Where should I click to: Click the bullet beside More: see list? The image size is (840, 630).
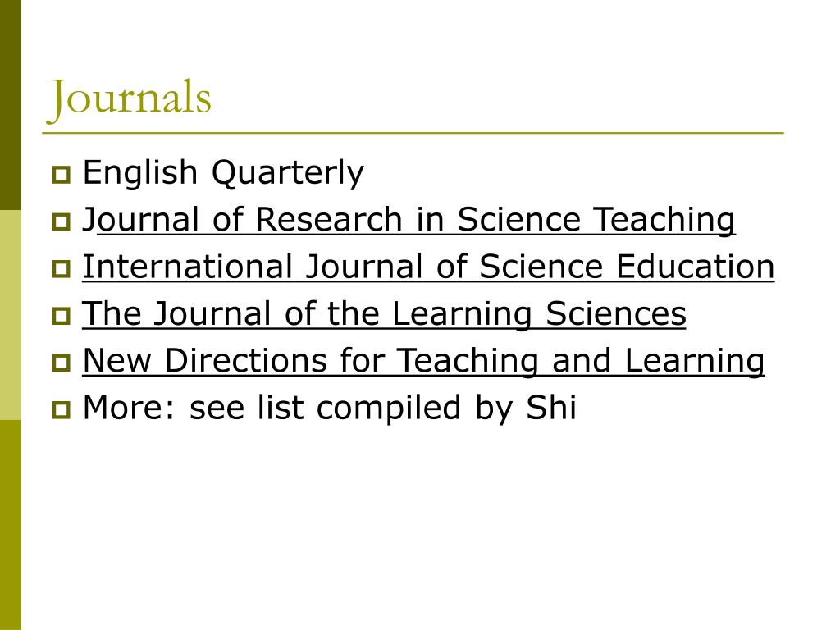click(62, 410)
